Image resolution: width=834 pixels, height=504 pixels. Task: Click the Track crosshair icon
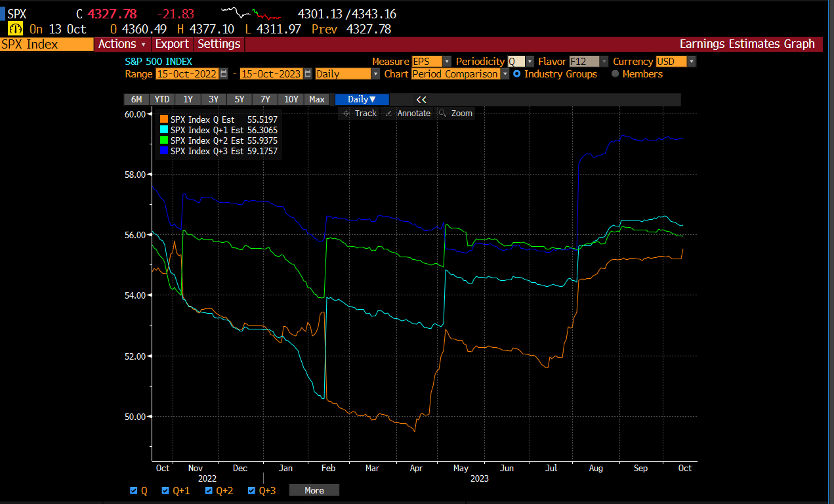[346, 114]
